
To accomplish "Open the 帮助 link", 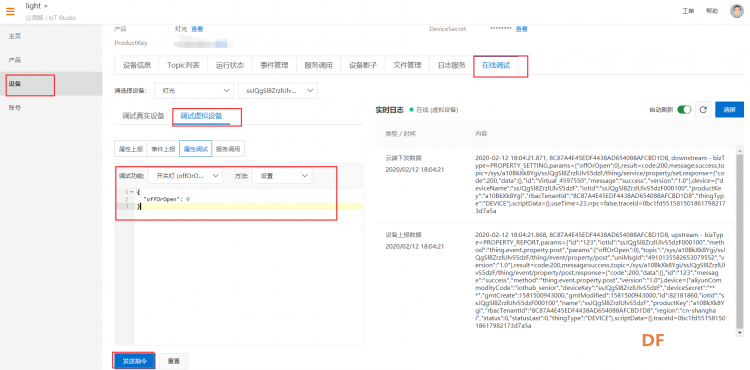I will pos(712,11).
